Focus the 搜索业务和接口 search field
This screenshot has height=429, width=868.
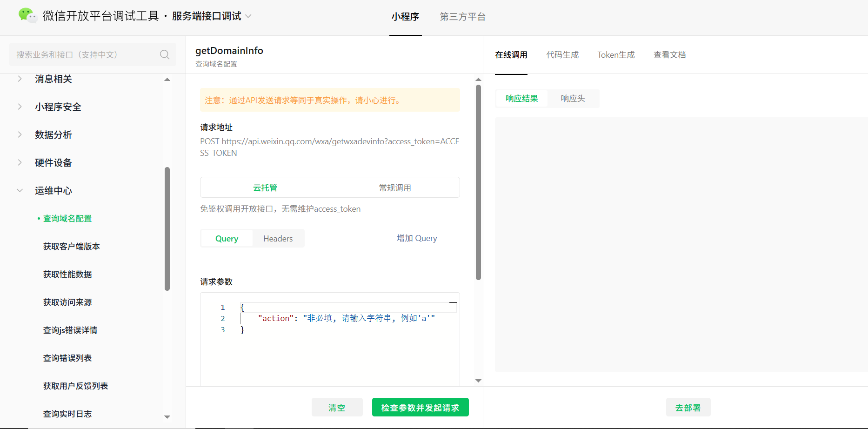pos(86,54)
